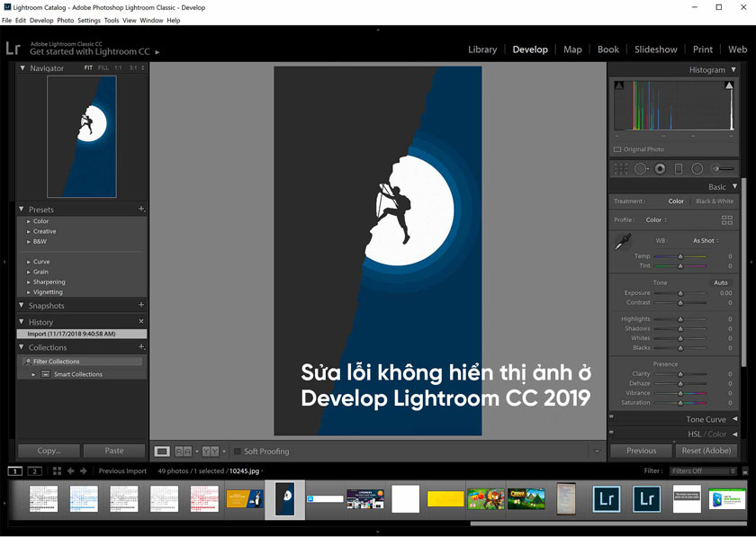Go back with left arrow icon

click(x=71, y=471)
